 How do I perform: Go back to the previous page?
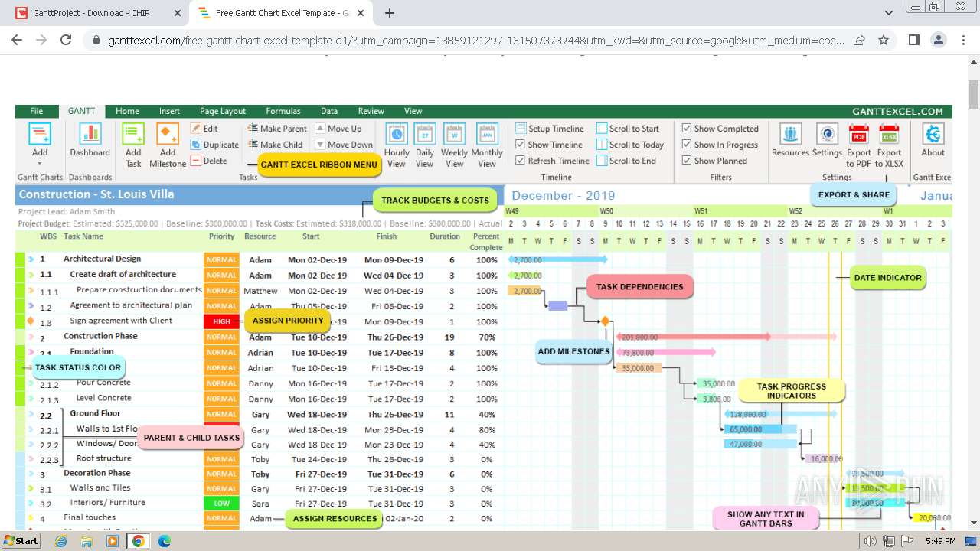[x=17, y=40]
